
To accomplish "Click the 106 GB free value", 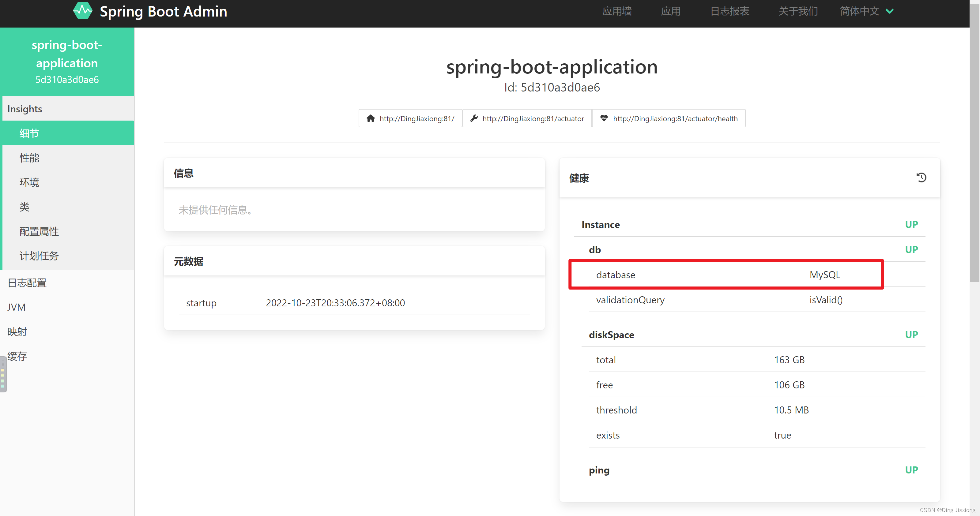I will point(789,385).
